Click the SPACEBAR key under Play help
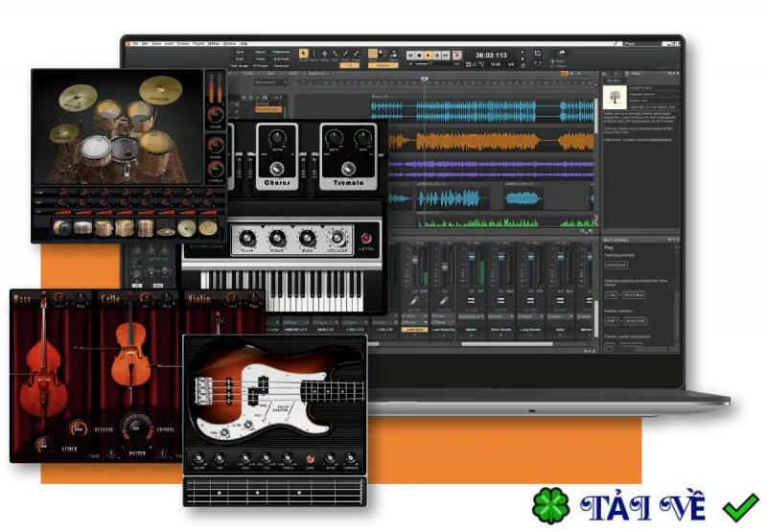 616,265
